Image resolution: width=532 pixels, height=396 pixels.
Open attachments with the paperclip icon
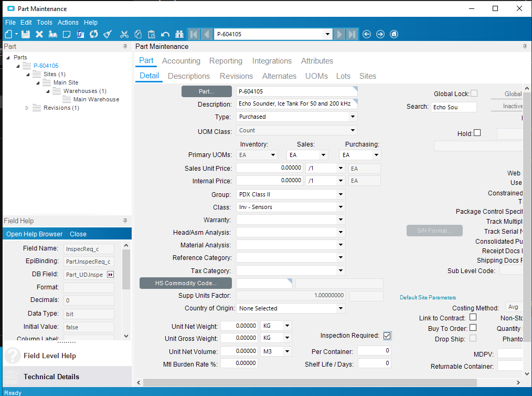80,34
